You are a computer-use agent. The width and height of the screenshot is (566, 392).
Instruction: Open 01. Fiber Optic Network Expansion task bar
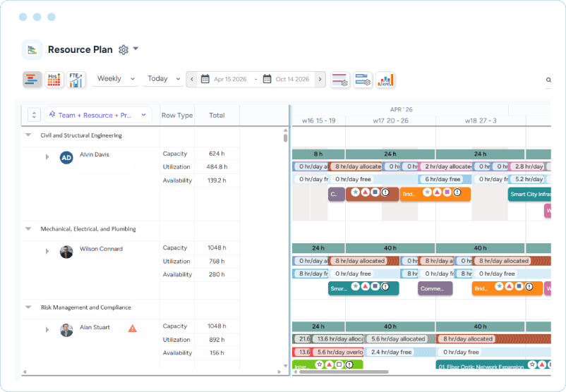click(x=493, y=365)
